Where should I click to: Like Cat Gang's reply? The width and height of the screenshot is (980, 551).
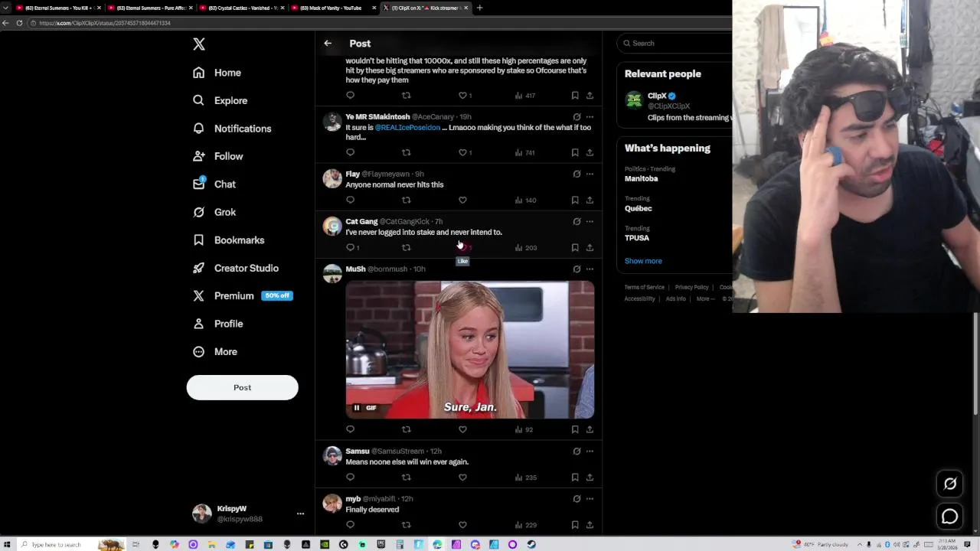tap(464, 248)
